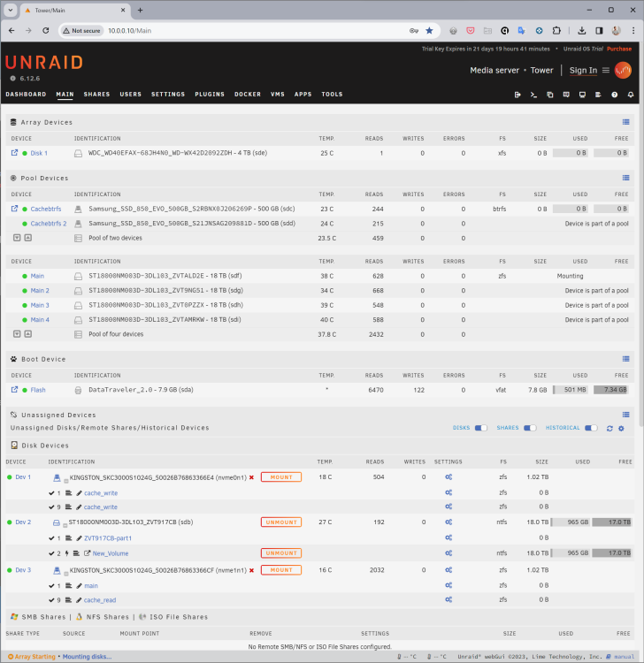Image resolution: width=644 pixels, height=663 pixels.
Task: Click Dev 3 settings gears icon
Action: tap(448, 570)
